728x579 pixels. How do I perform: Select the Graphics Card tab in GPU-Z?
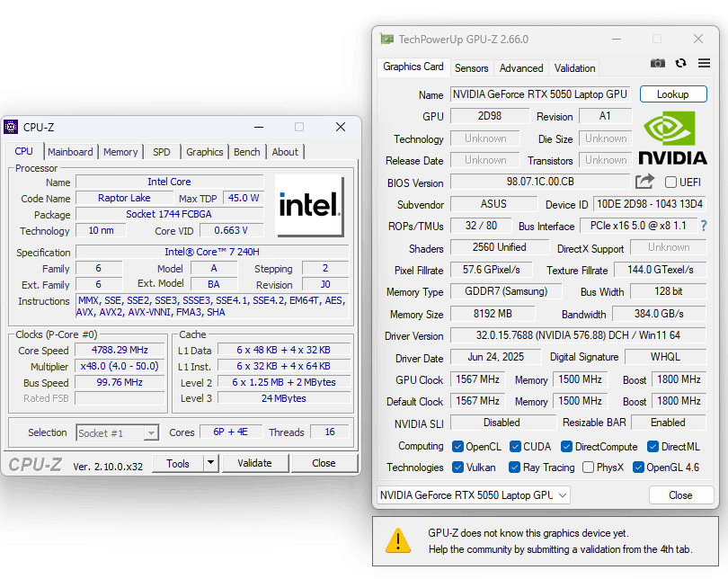point(413,67)
